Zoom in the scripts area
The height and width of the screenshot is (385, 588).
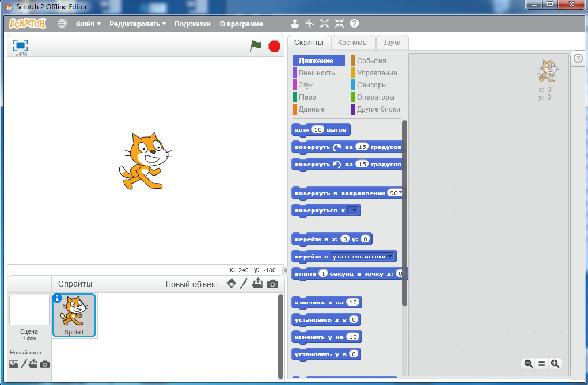coord(555,363)
